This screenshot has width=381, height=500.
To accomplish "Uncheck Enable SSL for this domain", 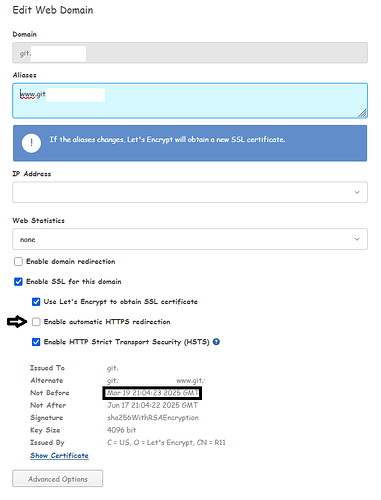I will coord(18,282).
